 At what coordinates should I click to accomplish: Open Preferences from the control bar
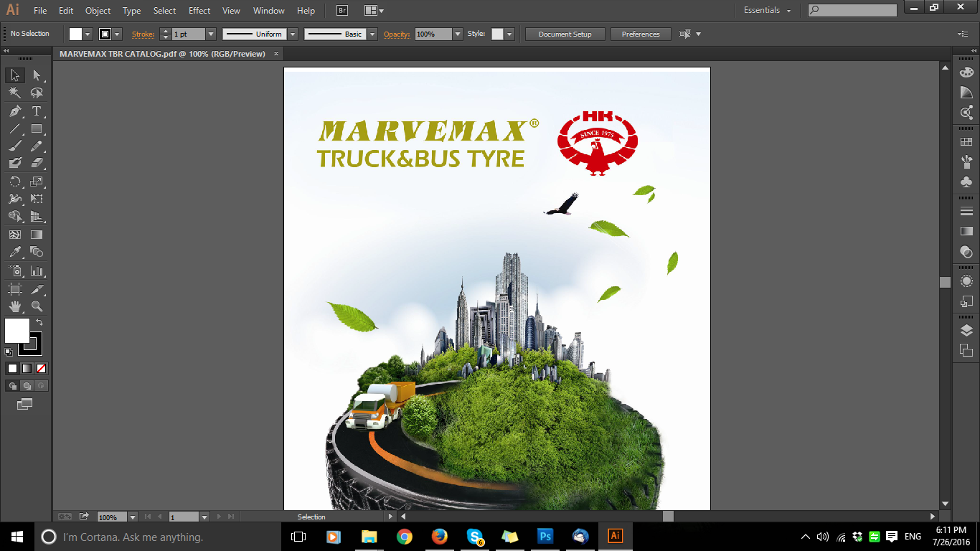tap(640, 33)
